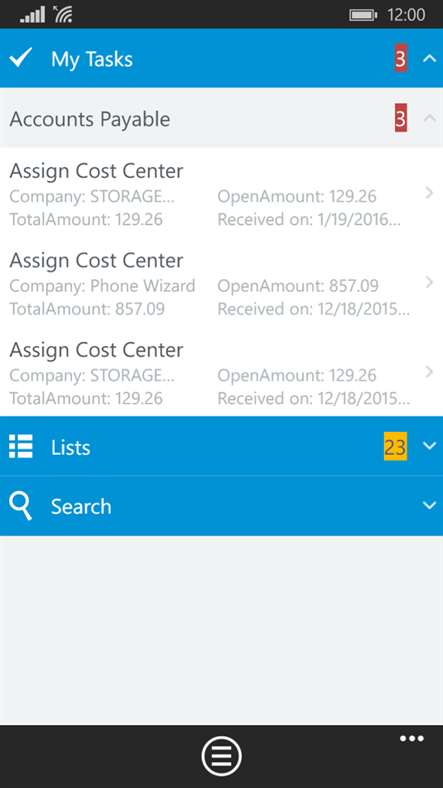Image resolution: width=443 pixels, height=788 pixels.
Task: Expand the Search section chevron
Action: tap(429, 505)
